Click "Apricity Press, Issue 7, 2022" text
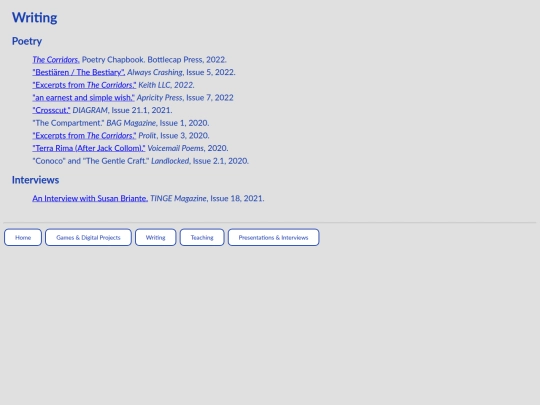This screenshot has height=405, width=540. click(185, 98)
